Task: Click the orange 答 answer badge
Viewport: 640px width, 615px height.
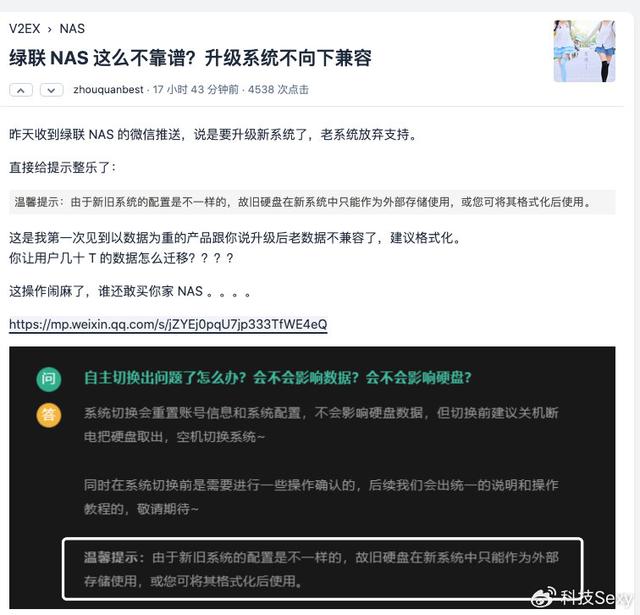Action: point(49,415)
